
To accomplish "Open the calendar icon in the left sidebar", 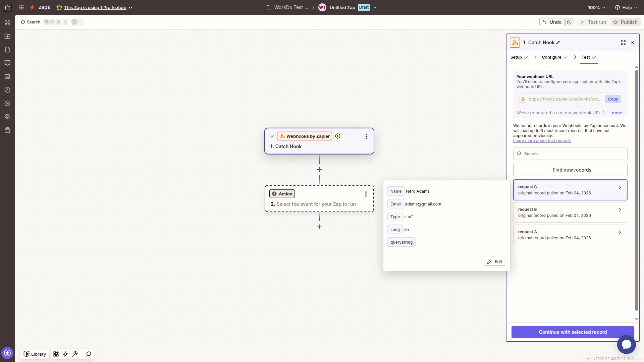I will 7,76.
